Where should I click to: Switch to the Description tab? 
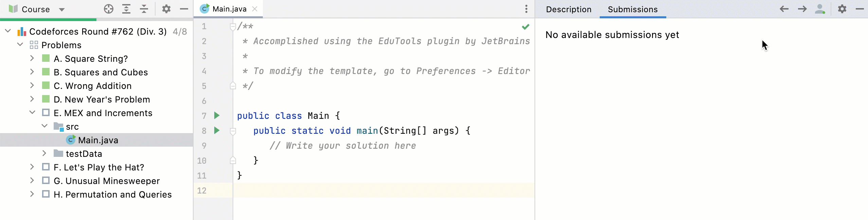pos(568,10)
